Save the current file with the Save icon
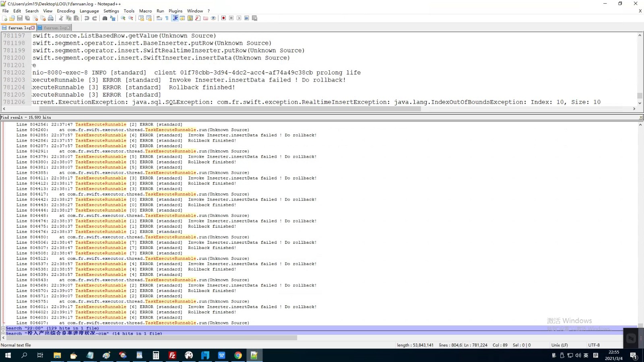Screen dimensions: 644x362 tap(20, 18)
